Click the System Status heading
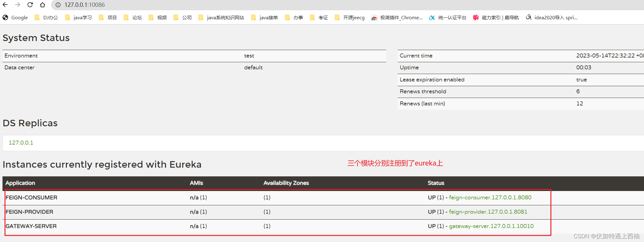The height and width of the screenshot is (242, 644). coord(36,38)
